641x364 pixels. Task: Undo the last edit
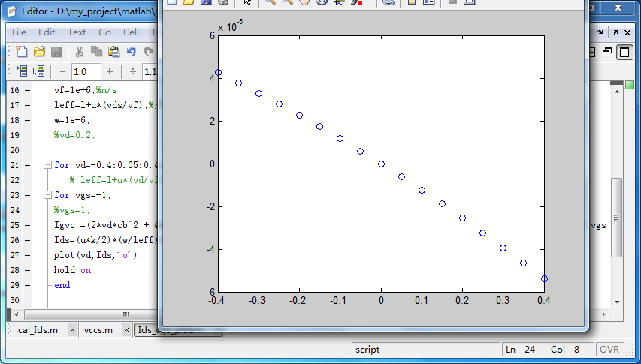132,52
